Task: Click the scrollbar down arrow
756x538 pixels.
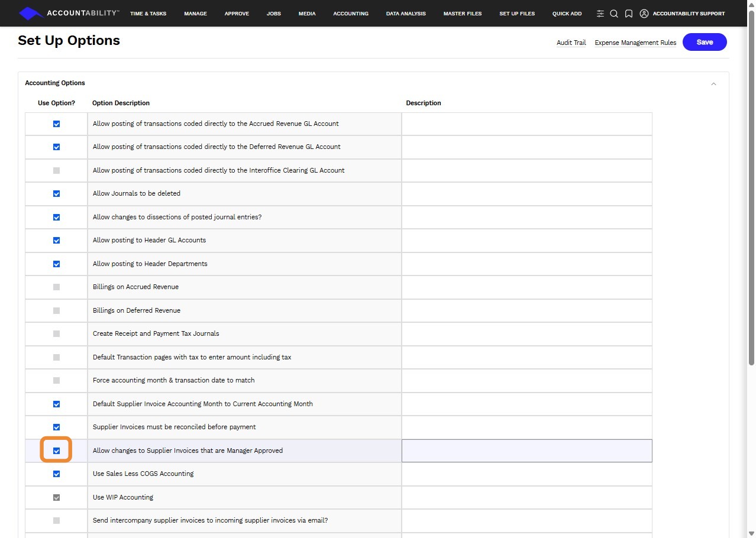Action: 751,533
